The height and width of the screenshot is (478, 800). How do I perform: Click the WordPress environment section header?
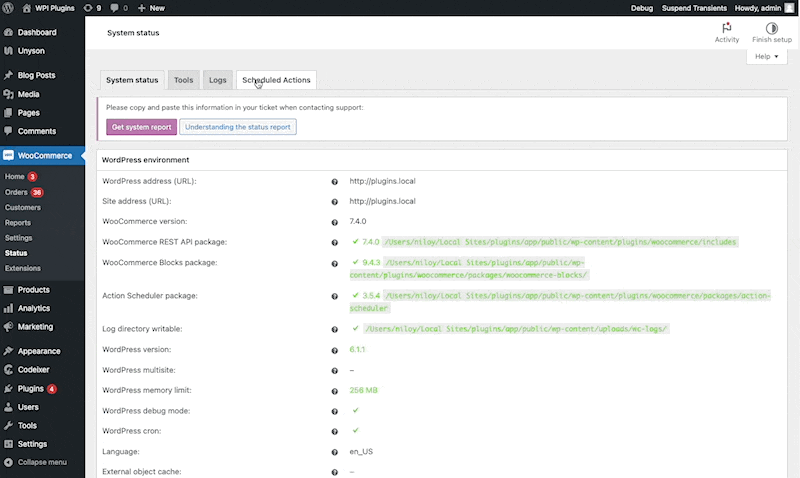tap(442, 160)
